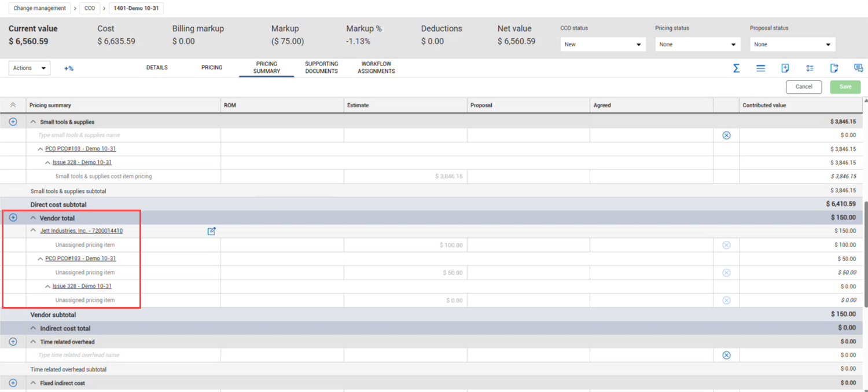Viewport: 868px width, 392px height.
Task: Go to Change management breadcrumb
Action: 40,8
